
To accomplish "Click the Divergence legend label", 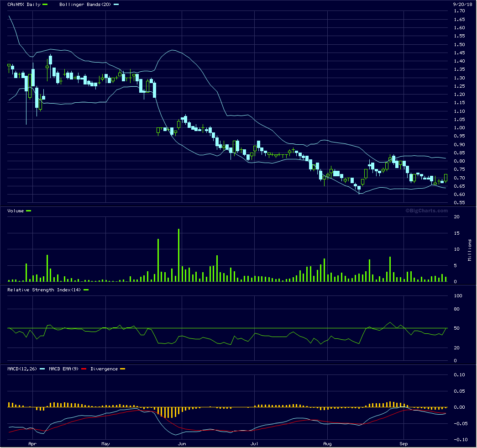I will pos(104,369).
